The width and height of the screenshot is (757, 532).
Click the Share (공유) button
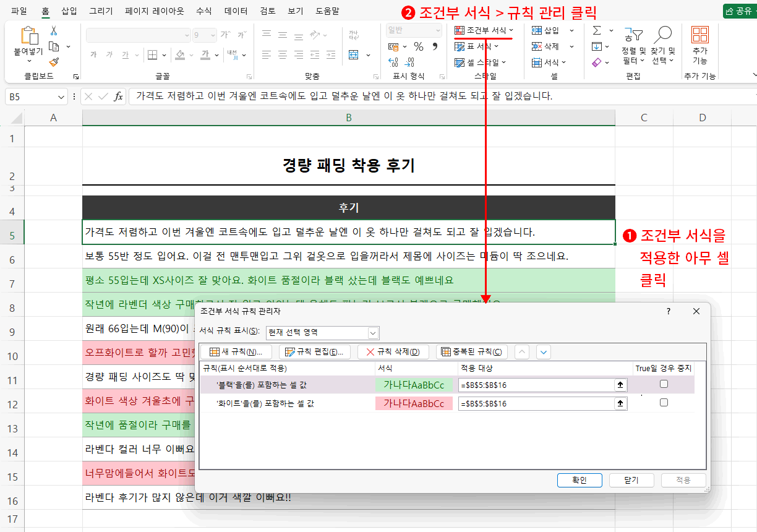(740, 11)
